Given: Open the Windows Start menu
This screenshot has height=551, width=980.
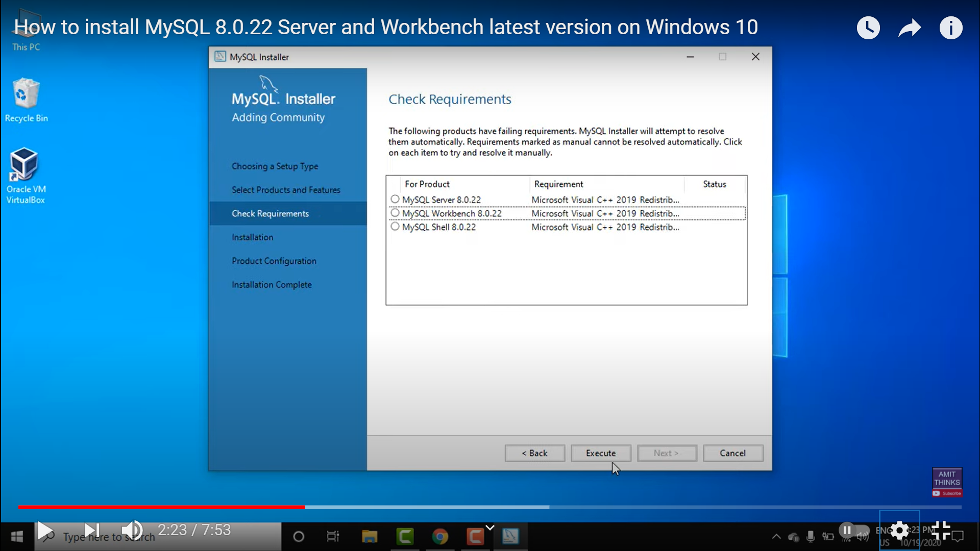Looking at the screenshot, I should pyautogui.click(x=17, y=536).
